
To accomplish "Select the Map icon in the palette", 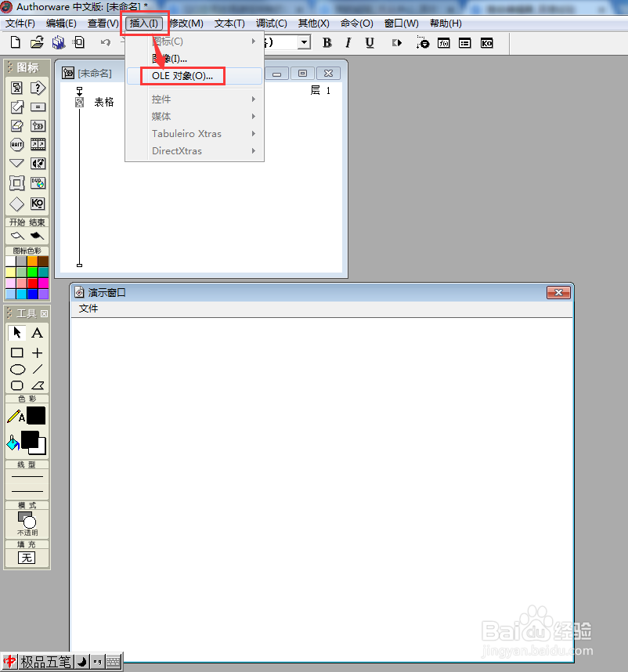I will coord(38,125).
